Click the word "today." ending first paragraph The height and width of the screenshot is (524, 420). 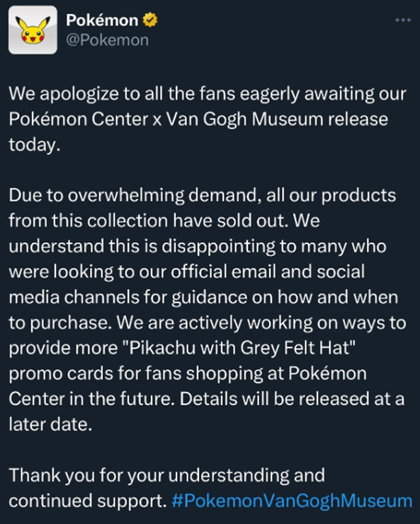click(x=35, y=144)
